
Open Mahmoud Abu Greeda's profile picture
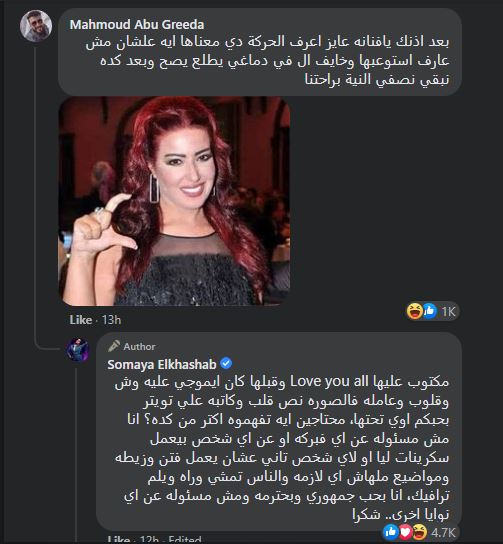(36, 26)
